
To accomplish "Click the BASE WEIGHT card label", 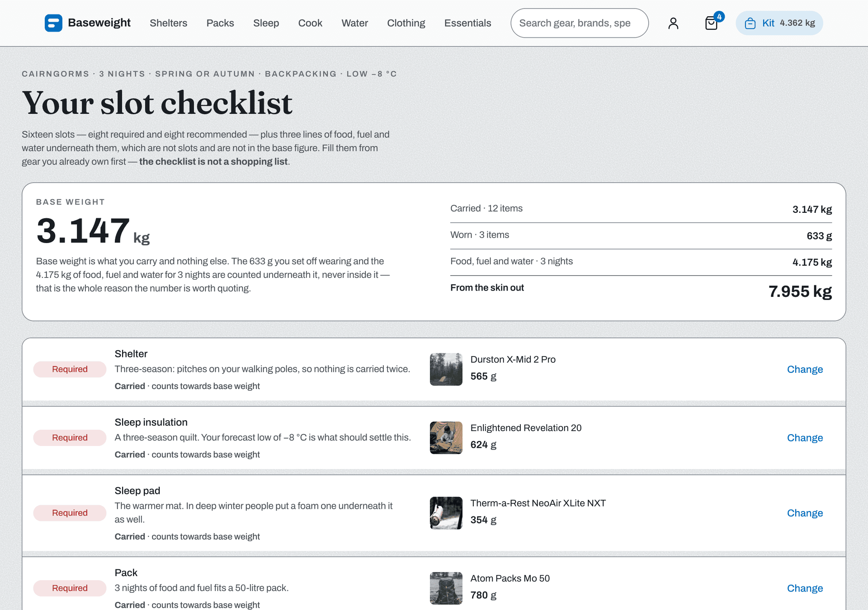I will click(x=71, y=202).
